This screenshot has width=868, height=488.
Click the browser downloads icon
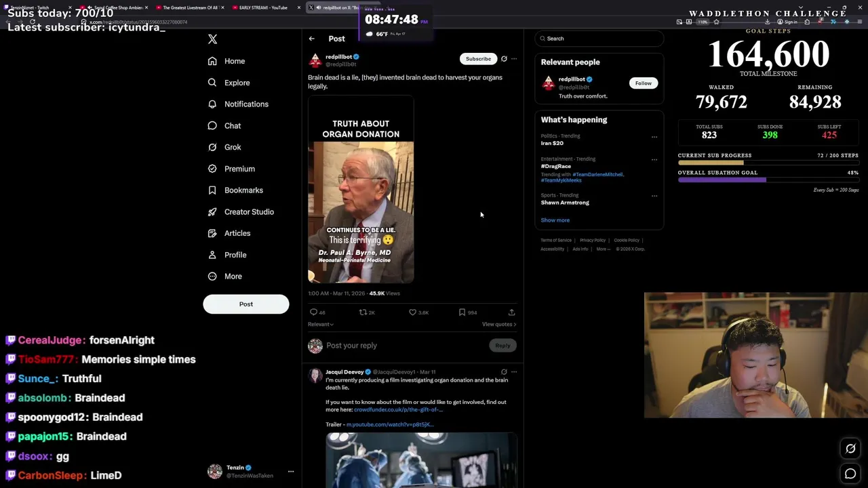click(x=768, y=22)
